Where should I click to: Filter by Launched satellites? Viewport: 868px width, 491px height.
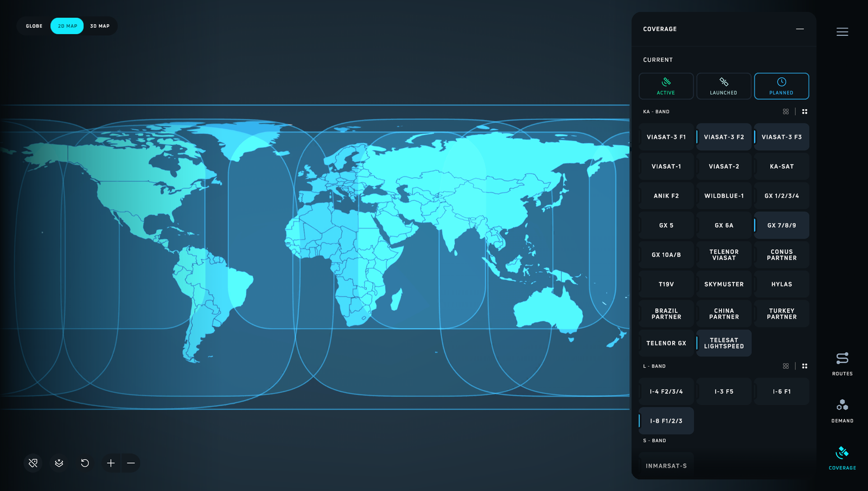point(724,86)
